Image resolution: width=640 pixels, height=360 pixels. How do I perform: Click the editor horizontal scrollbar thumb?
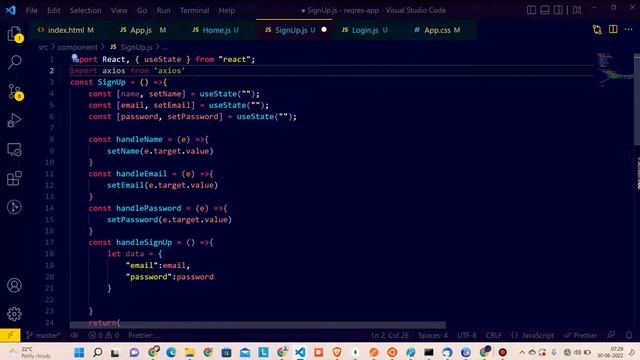[x=258, y=325]
